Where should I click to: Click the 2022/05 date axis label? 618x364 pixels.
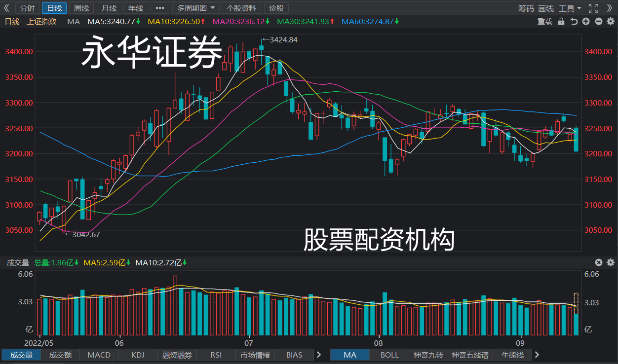coord(39,342)
